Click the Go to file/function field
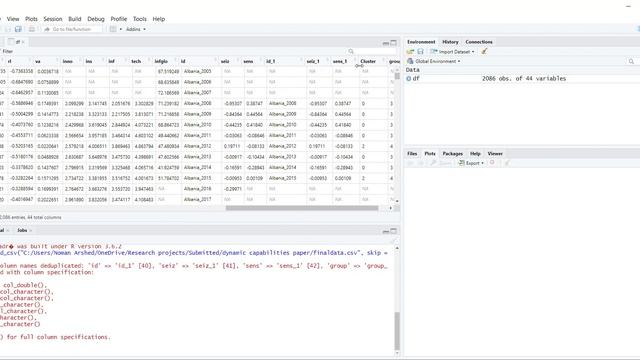The image size is (640, 360). [72, 29]
